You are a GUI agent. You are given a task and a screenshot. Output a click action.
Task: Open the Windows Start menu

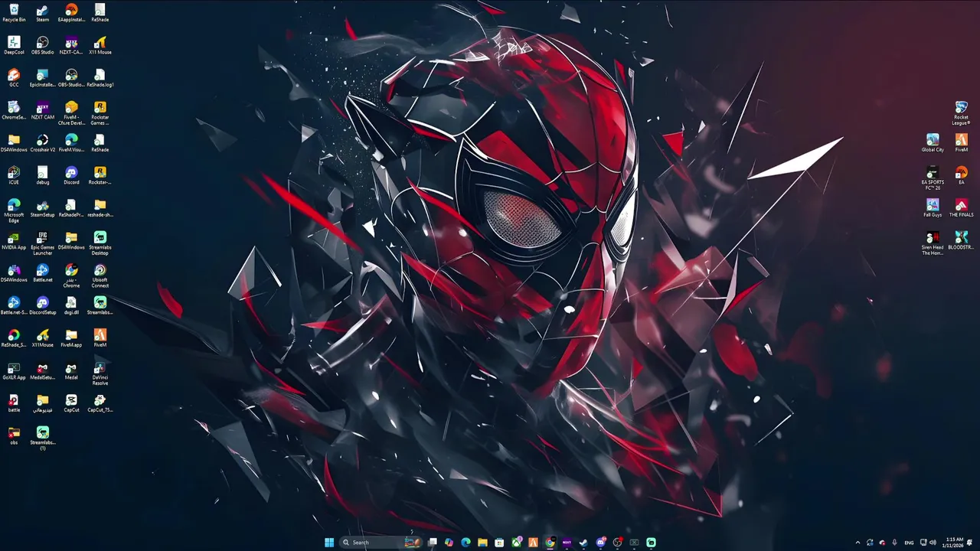coord(329,543)
